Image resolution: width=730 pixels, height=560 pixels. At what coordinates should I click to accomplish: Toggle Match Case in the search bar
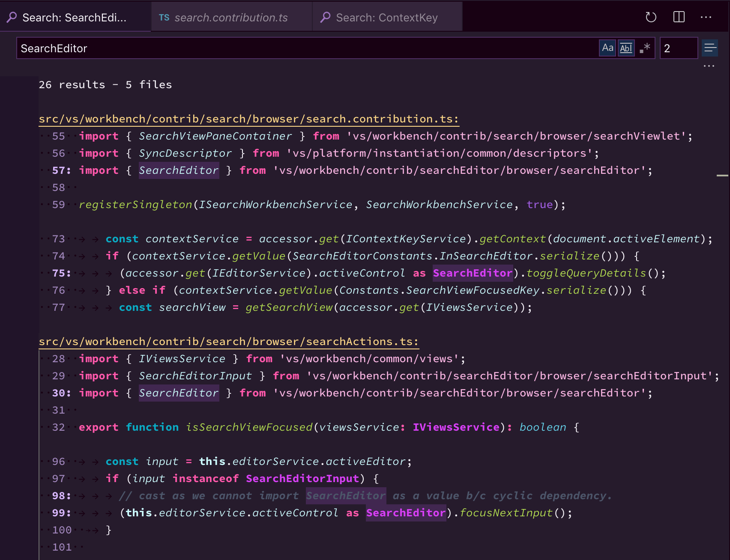pos(607,48)
